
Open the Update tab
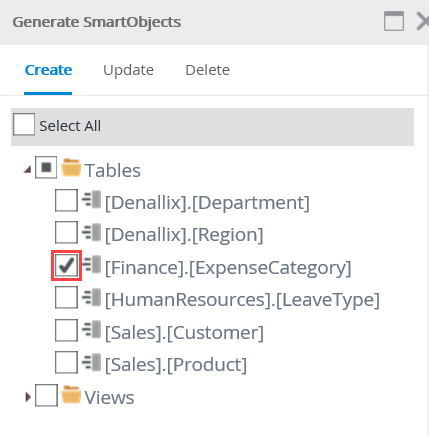coord(128,70)
